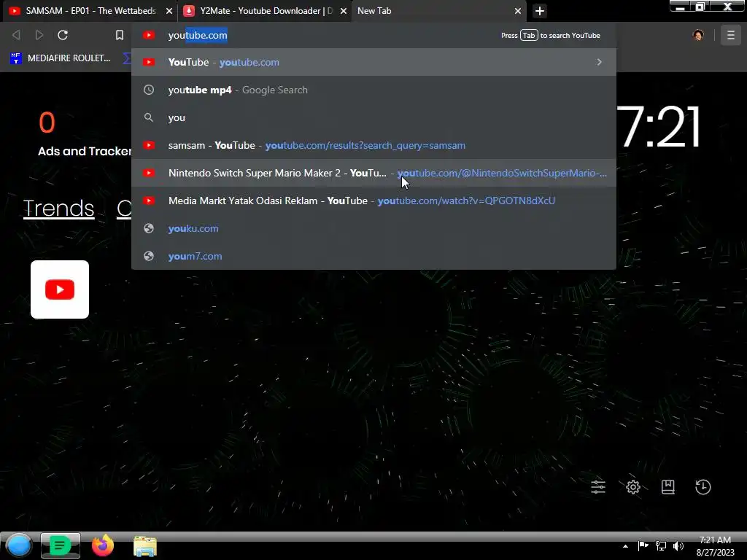Image resolution: width=747 pixels, height=560 pixels.
Task: Switch to SAMSAM - EP01 The Wettabeds tab
Action: [90, 10]
